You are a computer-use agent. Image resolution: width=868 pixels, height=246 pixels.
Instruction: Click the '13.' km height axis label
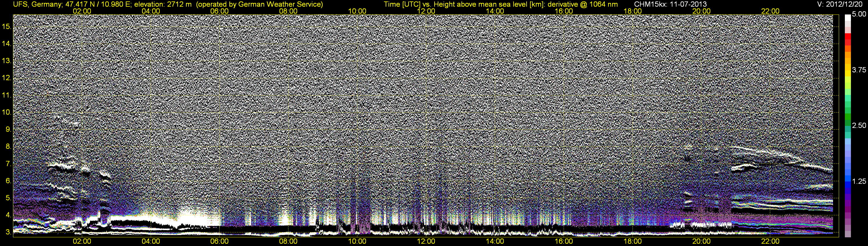click(x=7, y=61)
